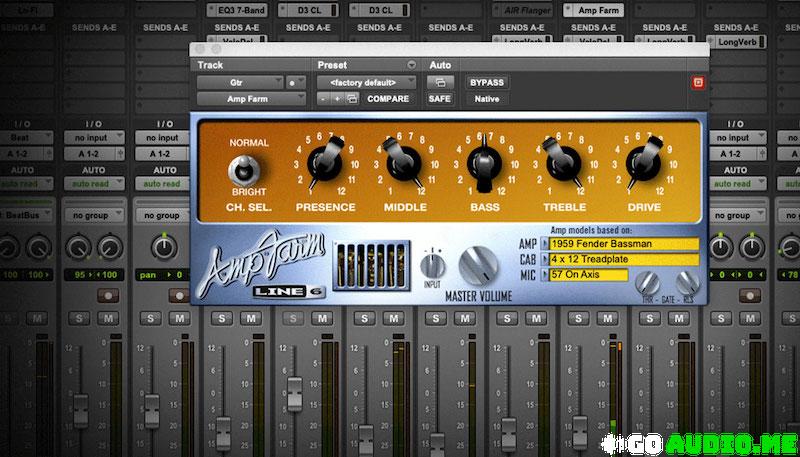Open the 'Beat' input selector in mixer
Viewport: 800px width, 457px height.
click(27, 138)
